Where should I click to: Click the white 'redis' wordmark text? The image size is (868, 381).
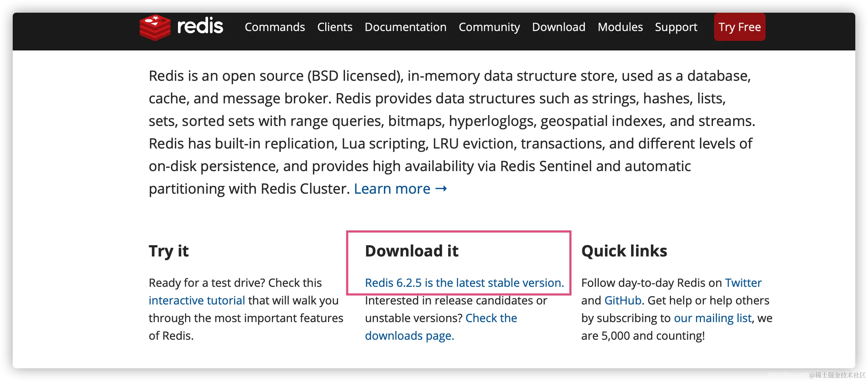200,26
